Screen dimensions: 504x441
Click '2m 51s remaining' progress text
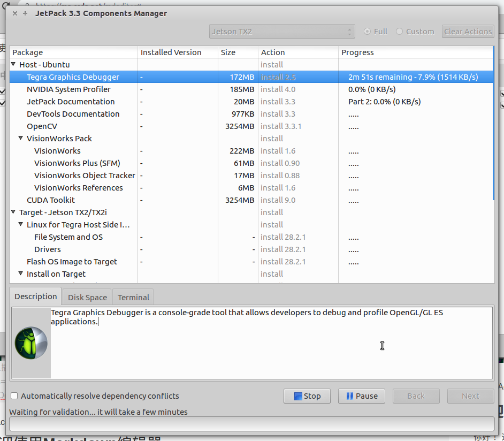click(413, 77)
